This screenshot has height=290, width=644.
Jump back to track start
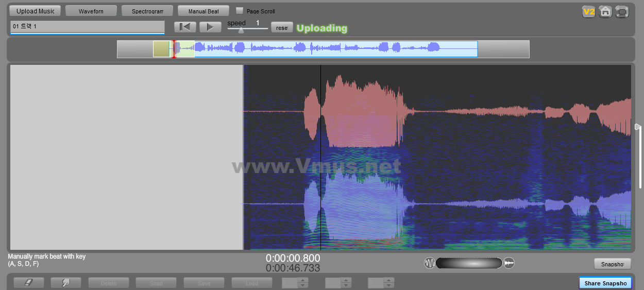(x=185, y=27)
